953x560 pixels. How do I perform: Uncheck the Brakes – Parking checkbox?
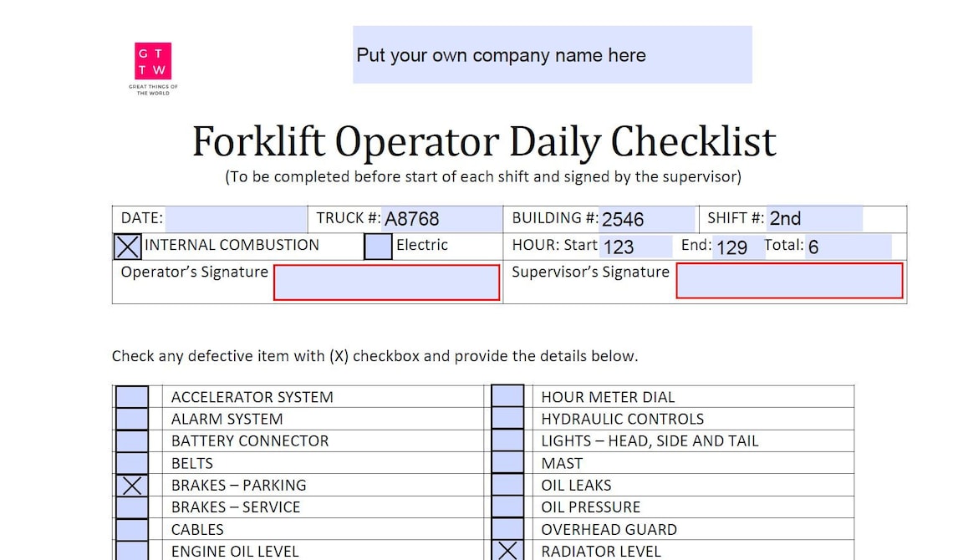point(132,486)
